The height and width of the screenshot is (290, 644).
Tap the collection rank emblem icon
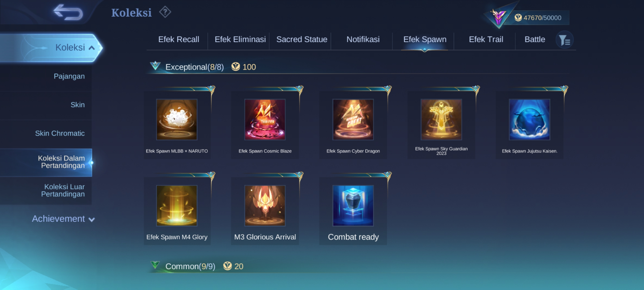point(499,17)
